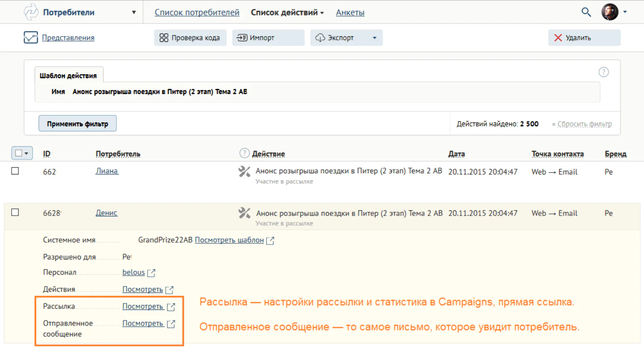Click the user avatar picture
The height and width of the screenshot is (357, 644).
tap(610, 12)
